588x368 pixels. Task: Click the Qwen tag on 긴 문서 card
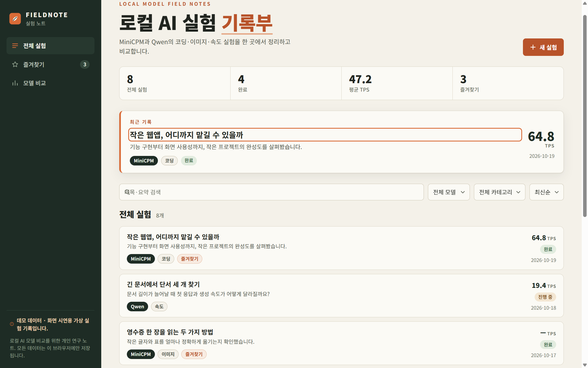[137, 306]
